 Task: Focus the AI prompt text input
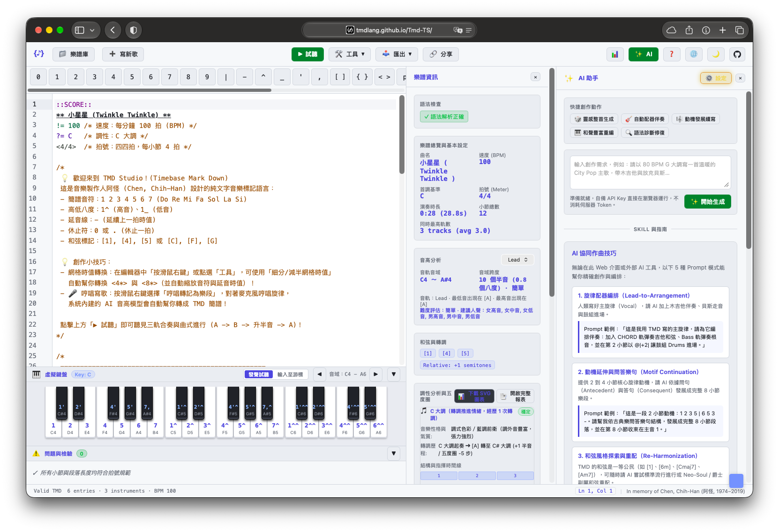tap(650, 172)
